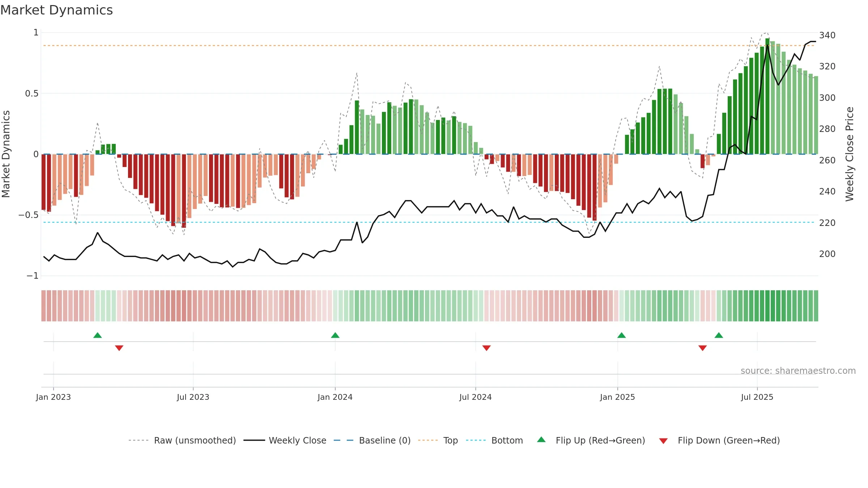Toggle Flip Down (Green→Red) legend entry
This screenshot has height=488, width=868.
point(719,440)
